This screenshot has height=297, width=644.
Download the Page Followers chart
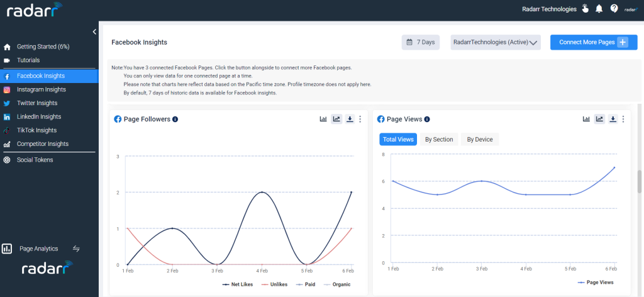(350, 119)
